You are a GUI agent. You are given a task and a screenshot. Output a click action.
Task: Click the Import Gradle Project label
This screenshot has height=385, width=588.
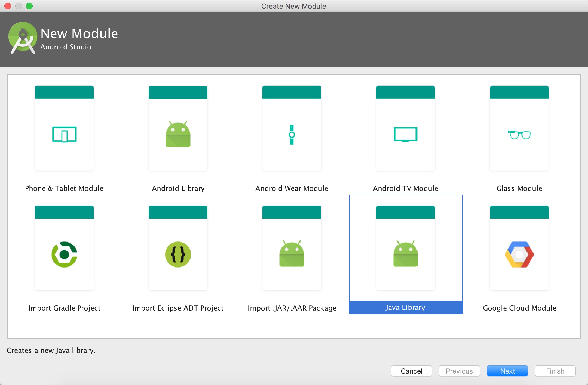(x=64, y=308)
